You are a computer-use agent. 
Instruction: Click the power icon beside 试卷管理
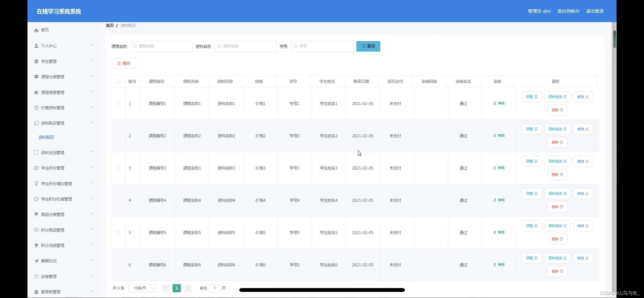click(36, 276)
